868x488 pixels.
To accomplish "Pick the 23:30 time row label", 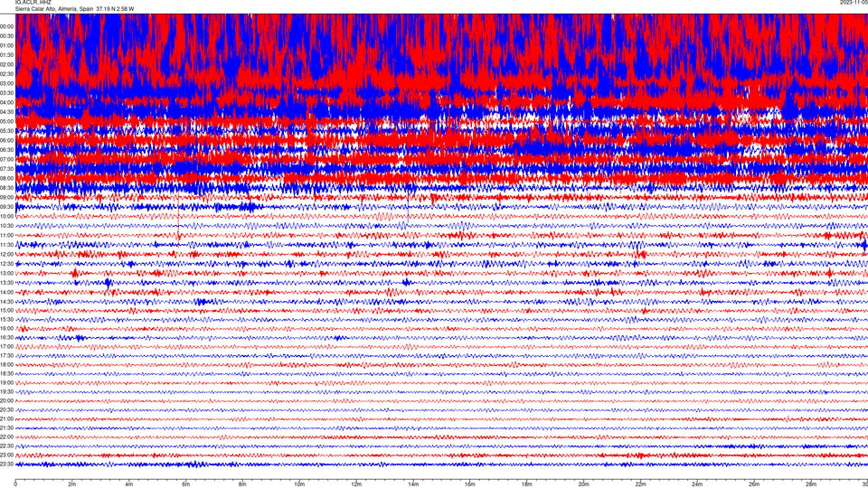I will coord(6,465).
